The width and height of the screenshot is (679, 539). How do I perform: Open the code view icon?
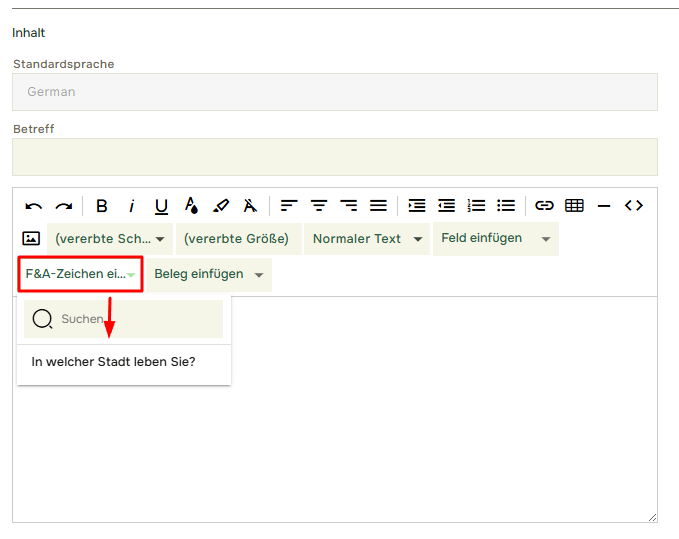pyautogui.click(x=633, y=206)
